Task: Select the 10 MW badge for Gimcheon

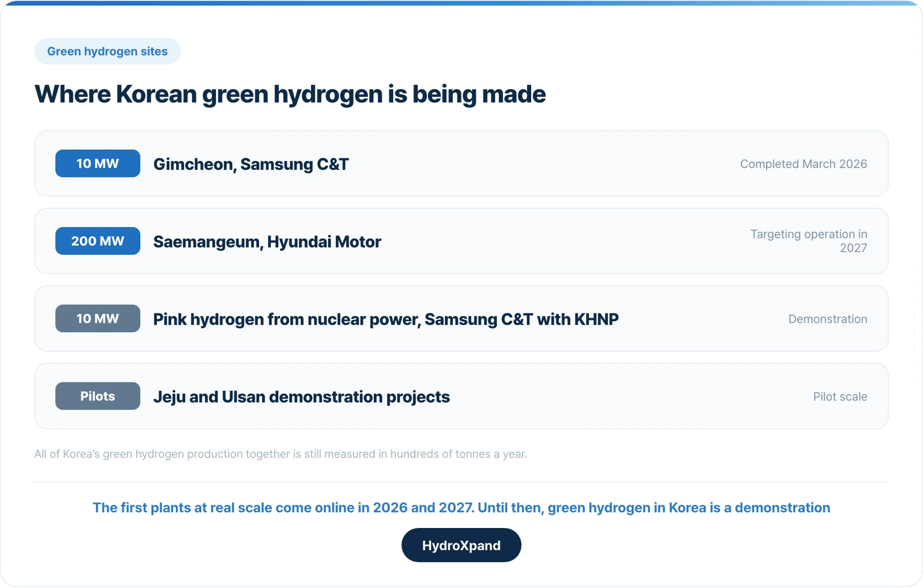Action: pos(97,164)
